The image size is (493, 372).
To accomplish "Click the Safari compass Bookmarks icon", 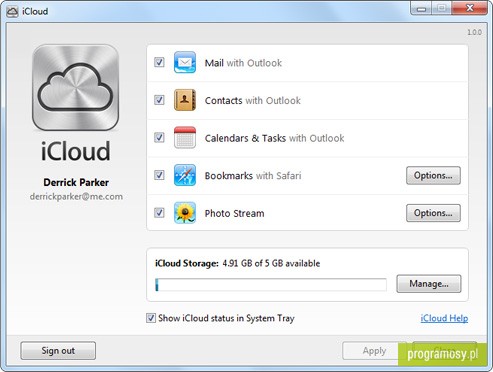I will tap(185, 175).
